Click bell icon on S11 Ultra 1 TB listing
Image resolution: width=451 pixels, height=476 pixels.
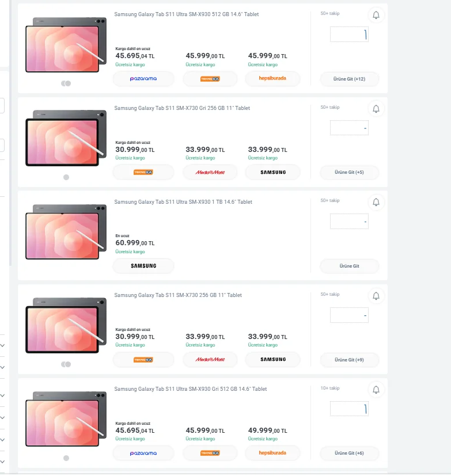tap(376, 203)
